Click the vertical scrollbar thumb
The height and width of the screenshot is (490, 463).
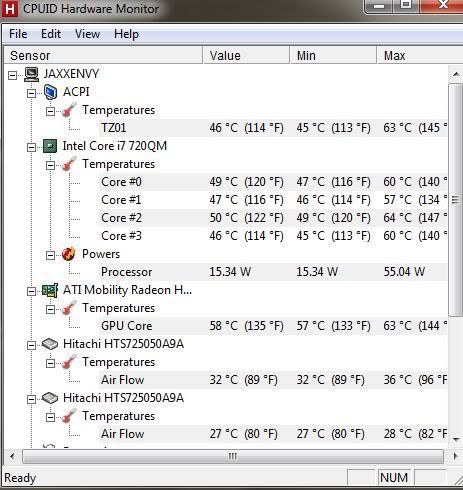pos(455,200)
